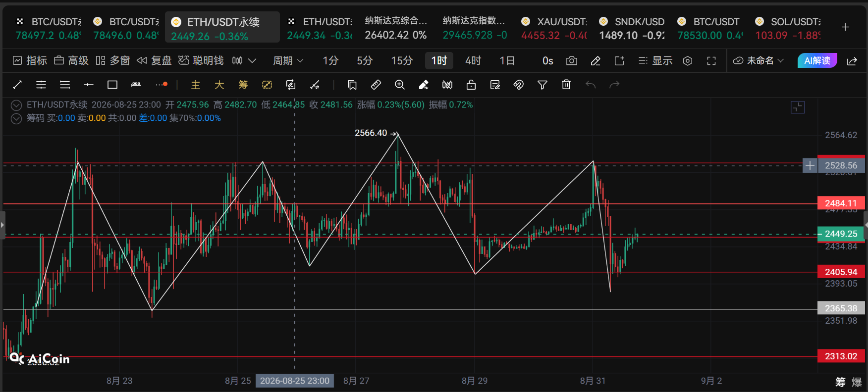The width and height of the screenshot is (868, 392).
Task: Collapse the ETH/USDT永续 legend row
Action: tap(16, 105)
